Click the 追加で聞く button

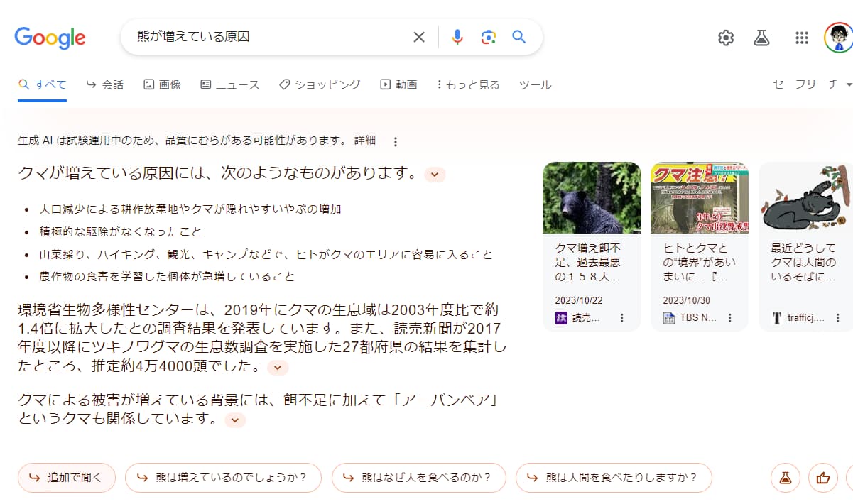pyautogui.click(x=67, y=478)
